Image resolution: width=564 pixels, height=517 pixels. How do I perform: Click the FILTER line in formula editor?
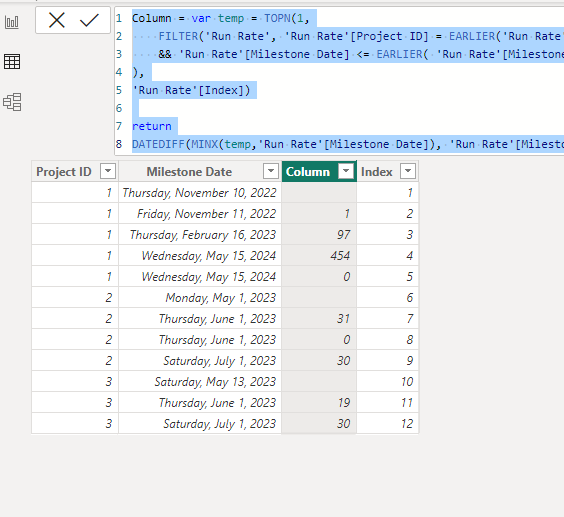347,36
